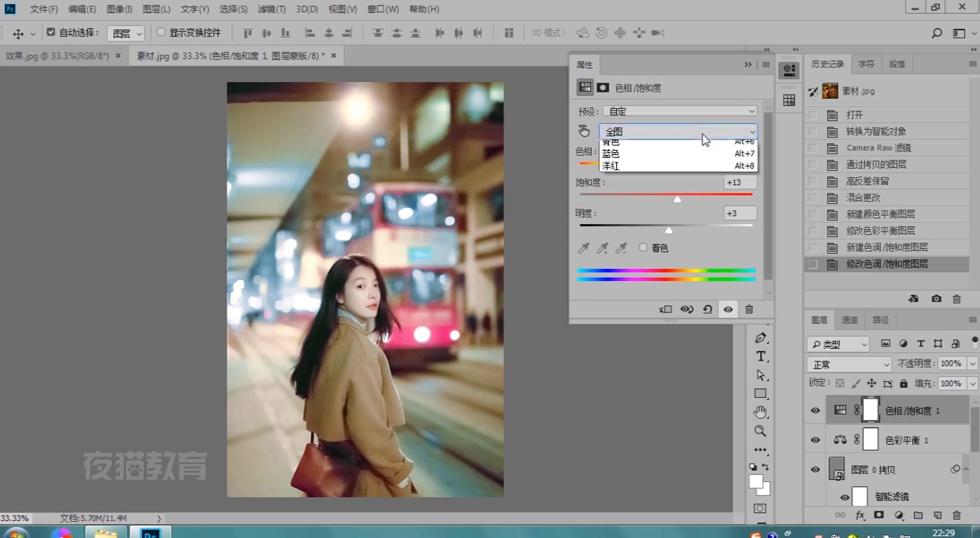Delete adjustment layer via Properties trash icon
This screenshot has width=980, height=538.
tap(749, 309)
